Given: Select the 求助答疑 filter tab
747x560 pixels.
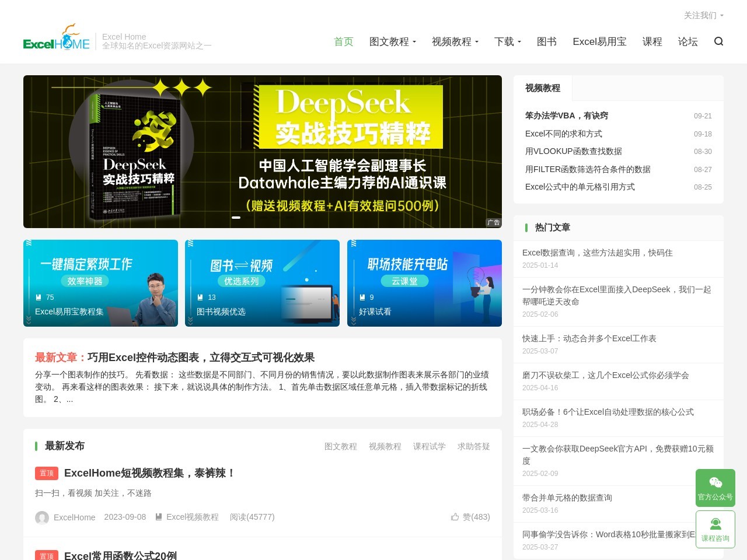Looking at the screenshot, I should pyautogui.click(x=473, y=446).
